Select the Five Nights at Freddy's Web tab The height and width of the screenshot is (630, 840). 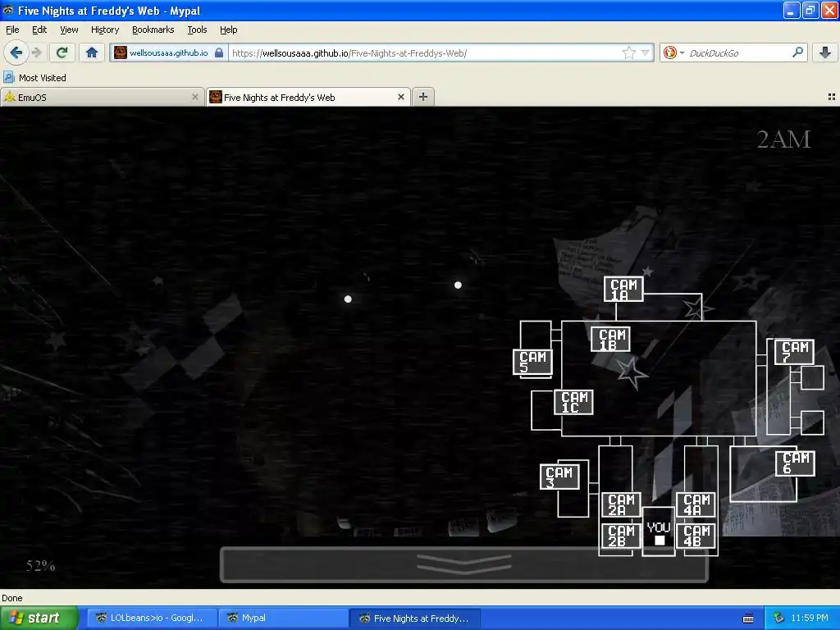click(308, 97)
